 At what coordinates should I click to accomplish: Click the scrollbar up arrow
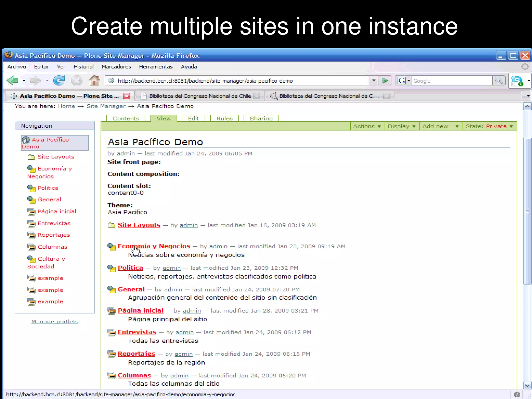527,106
